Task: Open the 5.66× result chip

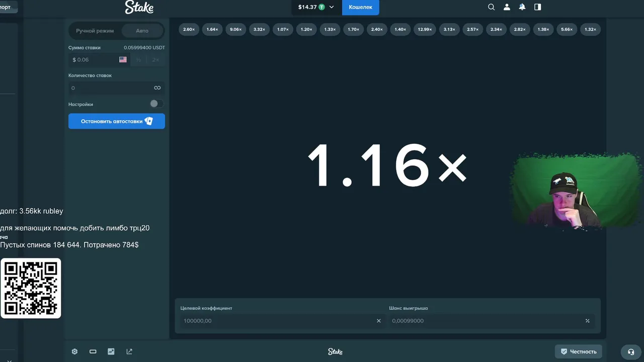Action: [x=567, y=29]
